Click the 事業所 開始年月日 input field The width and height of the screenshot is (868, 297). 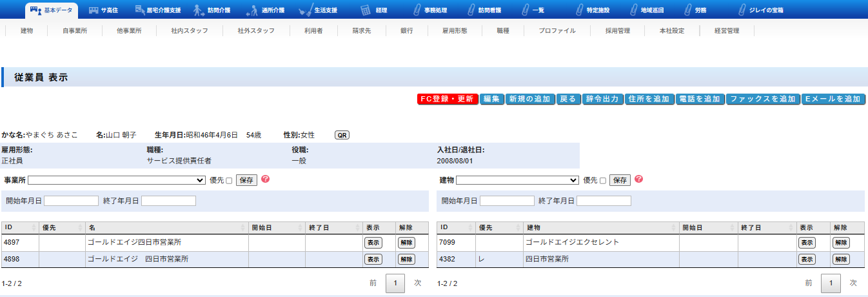[x=71, y=201]
